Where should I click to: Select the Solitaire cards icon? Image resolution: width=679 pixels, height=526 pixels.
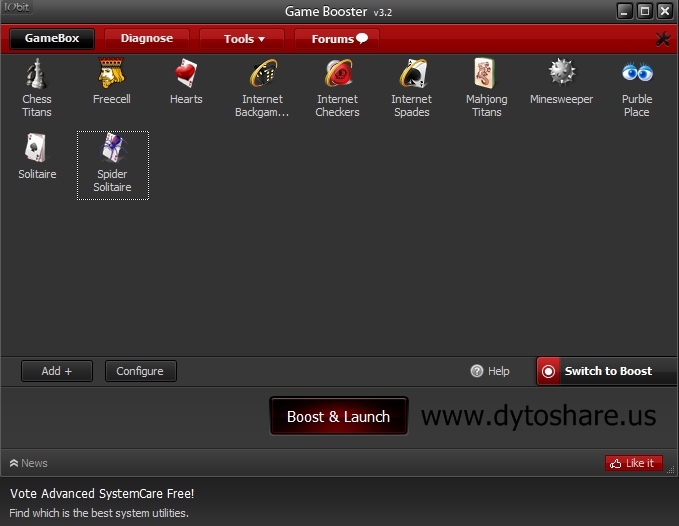(37, 148)
